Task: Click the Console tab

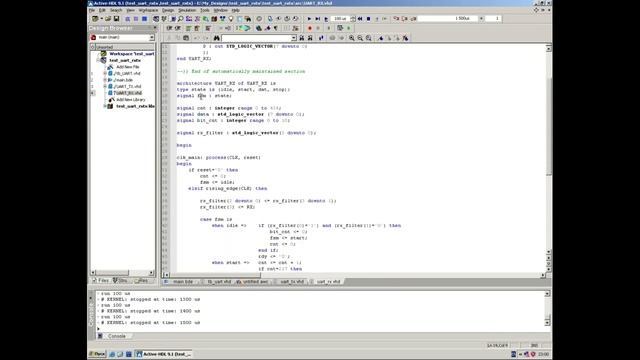Action: [x=116, y=336]
